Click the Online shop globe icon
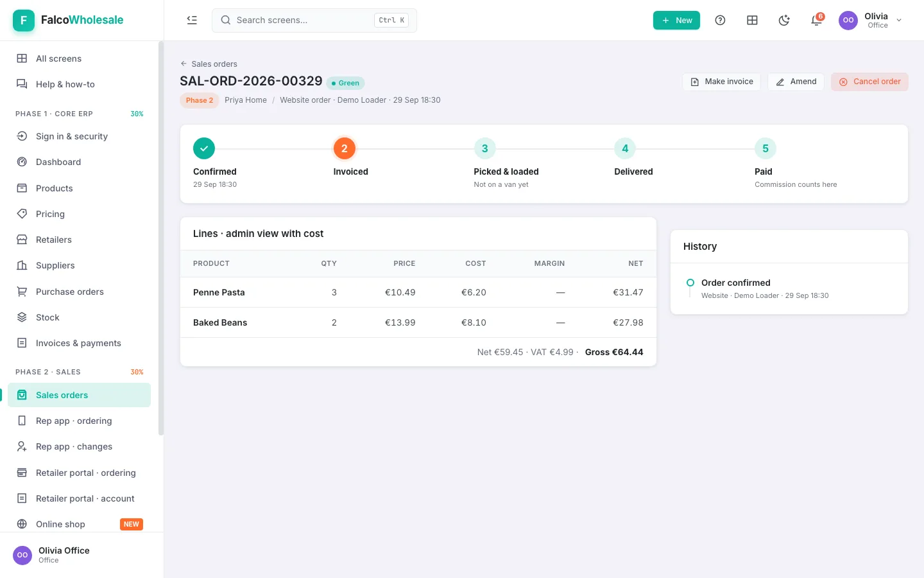 coord(22,524)
